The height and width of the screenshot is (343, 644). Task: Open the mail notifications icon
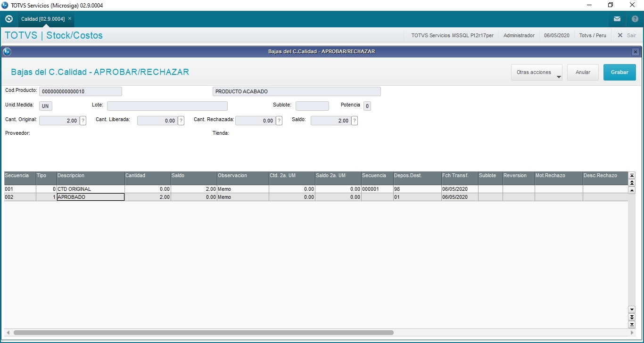coord(617,19)
